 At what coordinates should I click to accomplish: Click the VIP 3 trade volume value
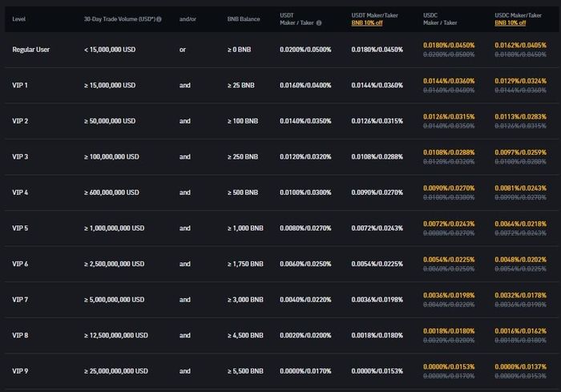pyautogui.click(x=111, y=157)
